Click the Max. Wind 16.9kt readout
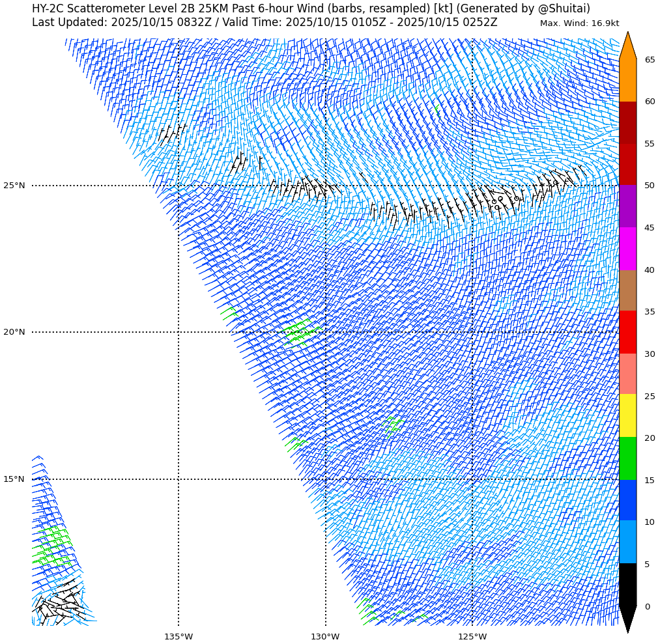Screen dimensions: 658x644 579,24
